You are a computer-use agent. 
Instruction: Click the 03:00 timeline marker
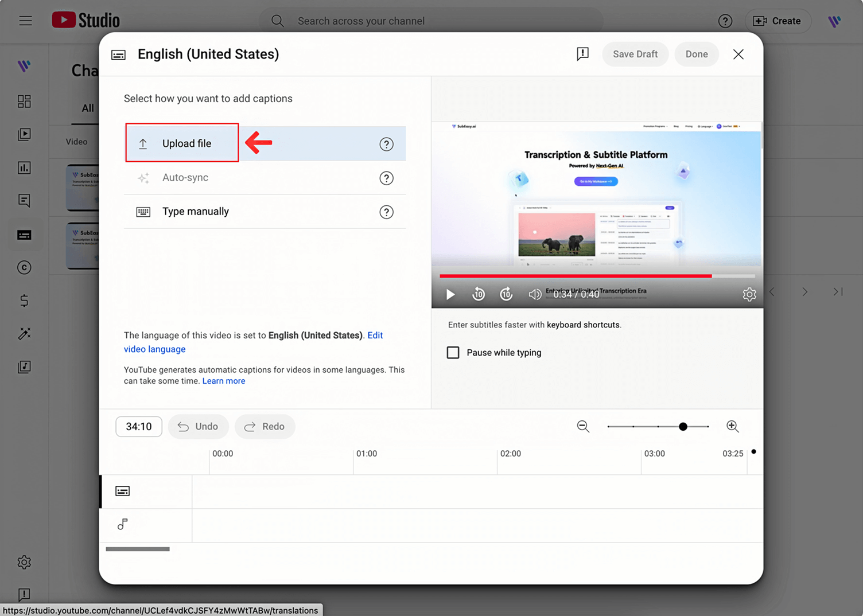(x=655, y=453)
